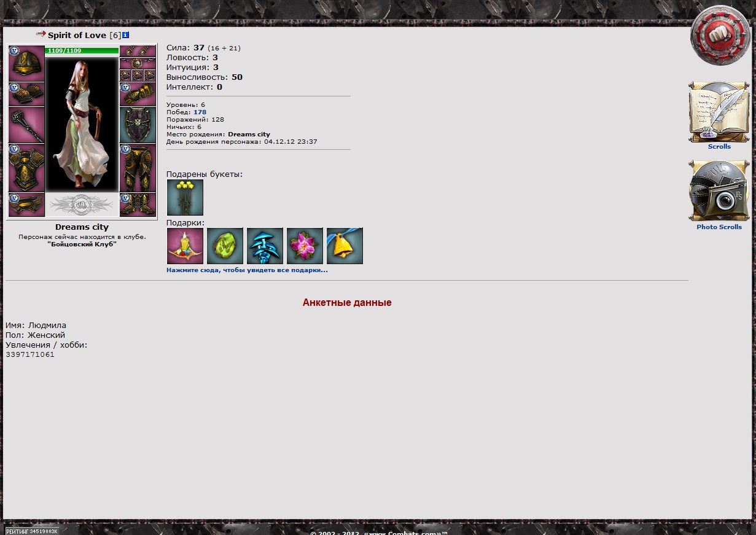Click the Увлечения / хобби label
The image size is (756, 535).
click(x=47, y=345)
